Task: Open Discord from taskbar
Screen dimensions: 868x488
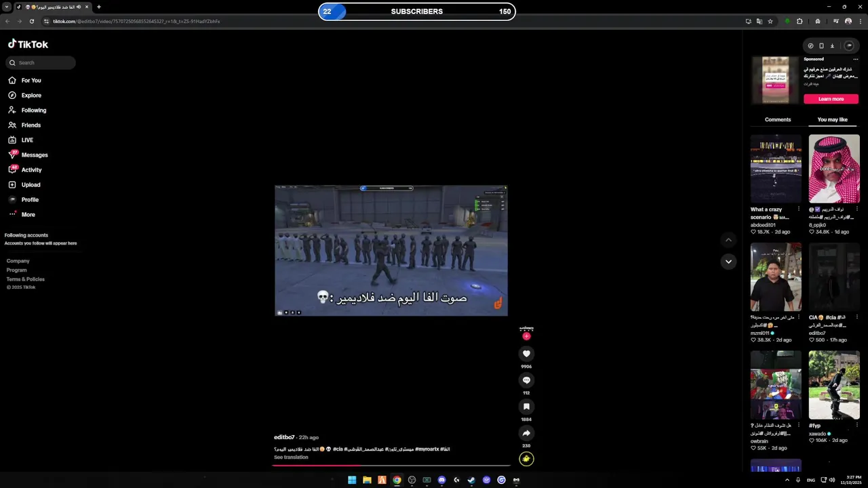Action: coord(441,480)
